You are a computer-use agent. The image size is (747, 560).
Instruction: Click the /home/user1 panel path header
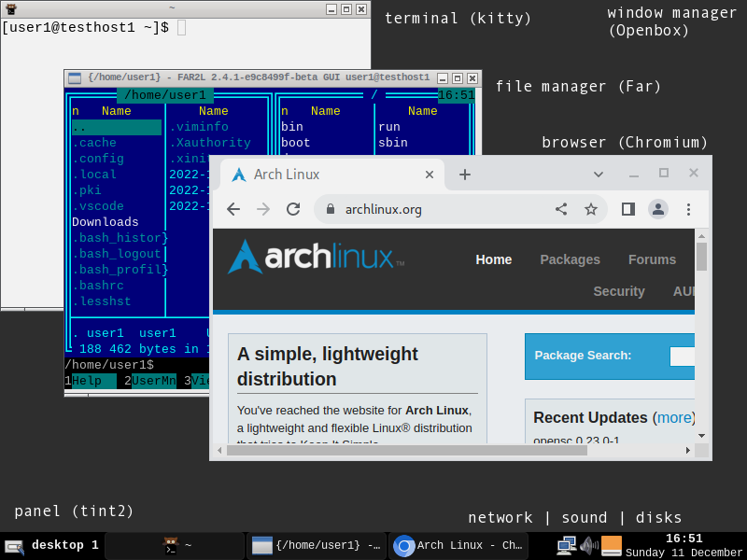pyautogui.click(x=165, y=95)
